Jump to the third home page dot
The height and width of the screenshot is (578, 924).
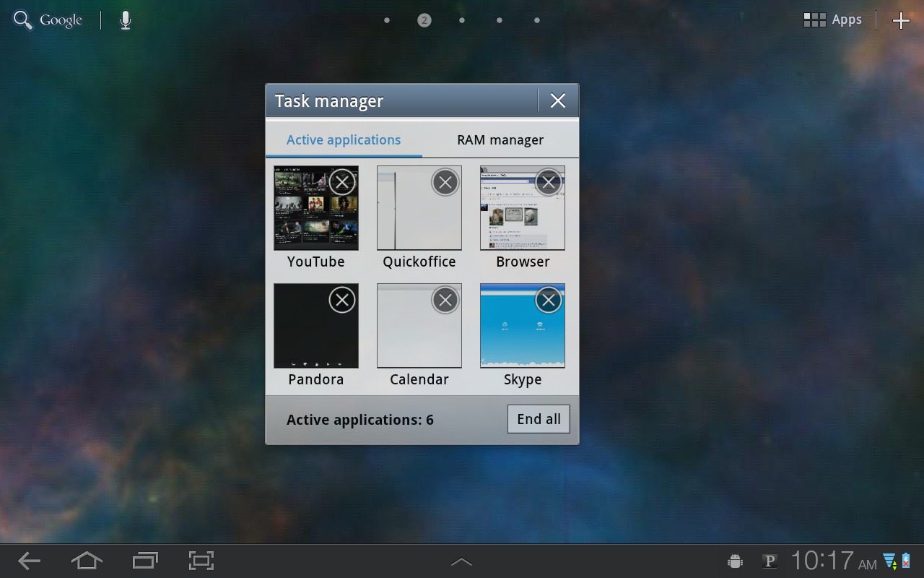[462, 20]
